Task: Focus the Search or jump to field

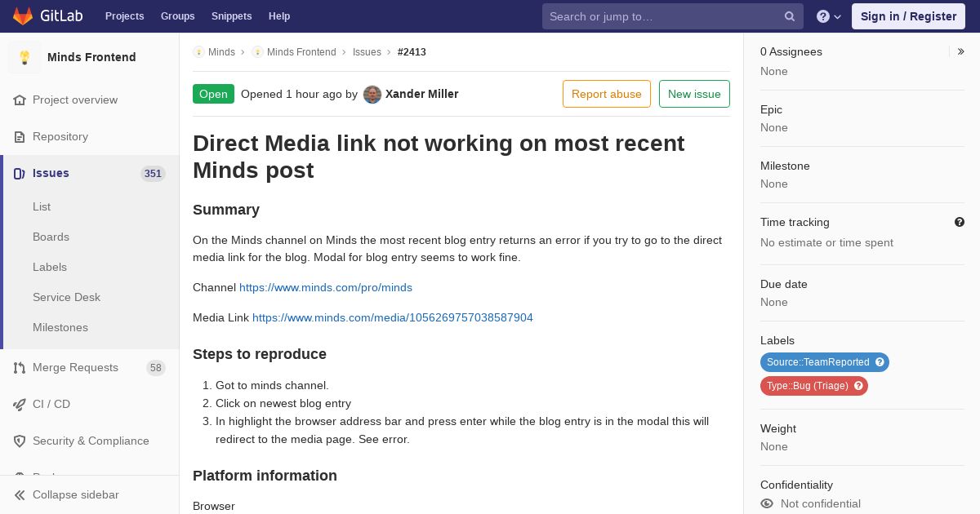Action: [x=673, y=16]
